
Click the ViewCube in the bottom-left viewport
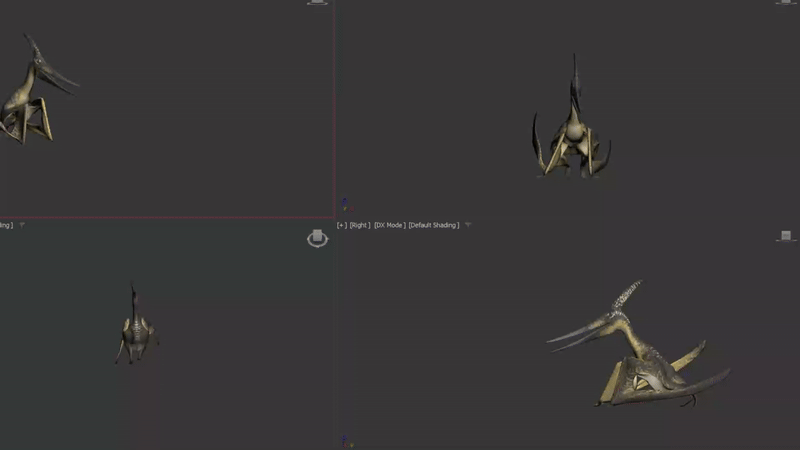tap(317, 238)
